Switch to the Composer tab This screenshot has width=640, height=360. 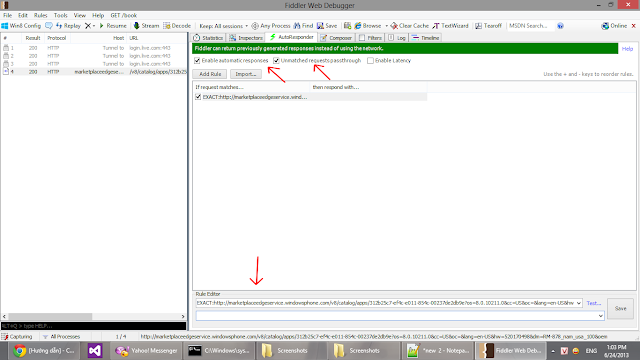336,38
